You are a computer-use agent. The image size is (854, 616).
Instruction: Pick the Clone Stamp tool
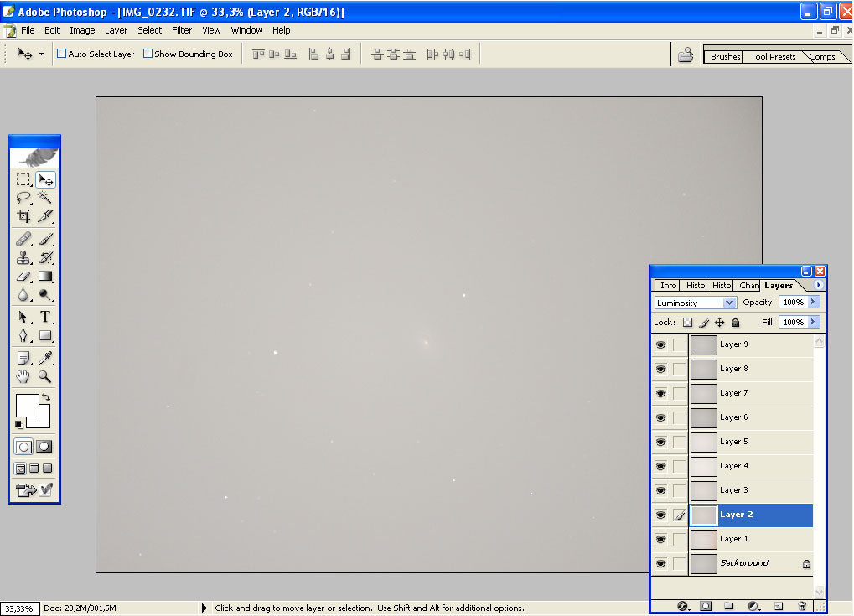23,257
